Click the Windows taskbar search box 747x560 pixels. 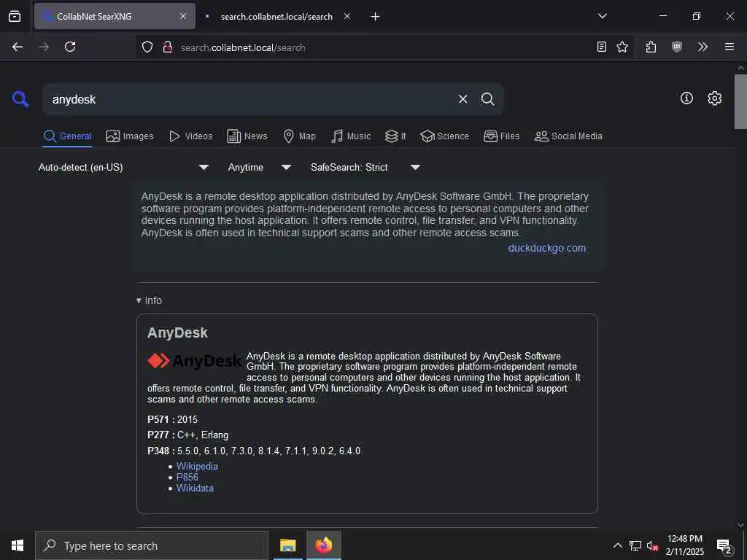pos(152,545)
